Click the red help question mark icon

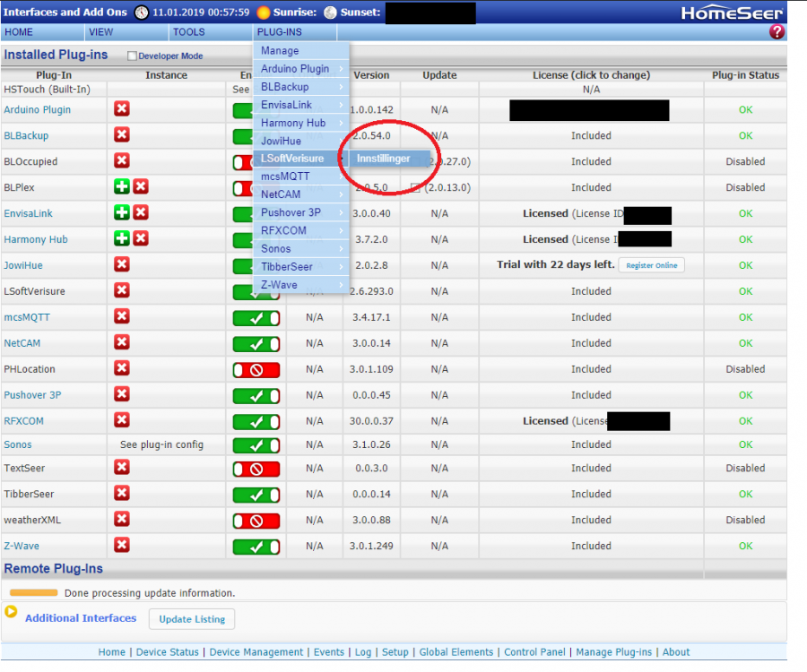coord(777,31)
